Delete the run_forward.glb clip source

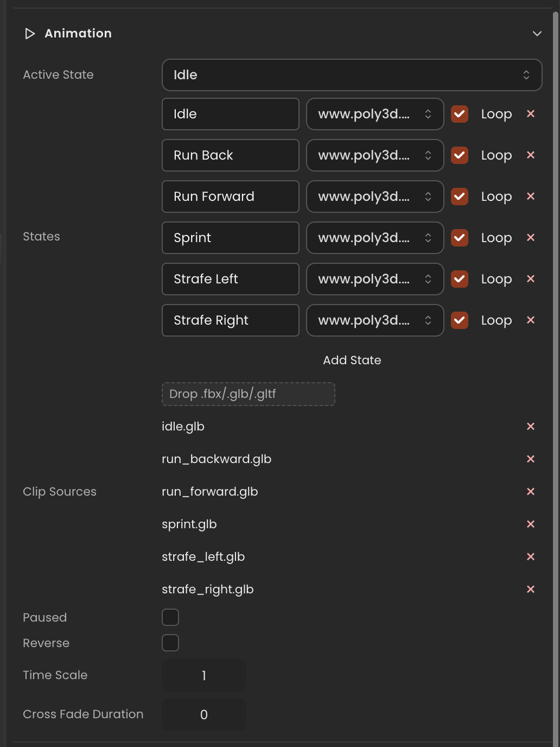click(531, 491)
